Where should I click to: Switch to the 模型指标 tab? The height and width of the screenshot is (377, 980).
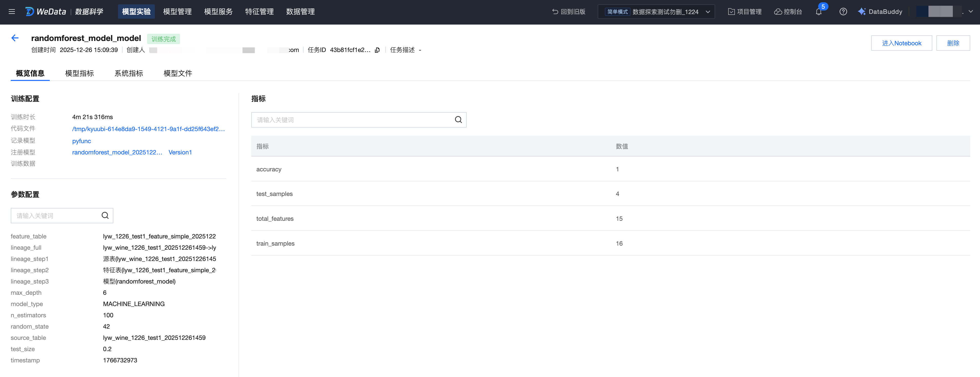[x=79, y=73]
